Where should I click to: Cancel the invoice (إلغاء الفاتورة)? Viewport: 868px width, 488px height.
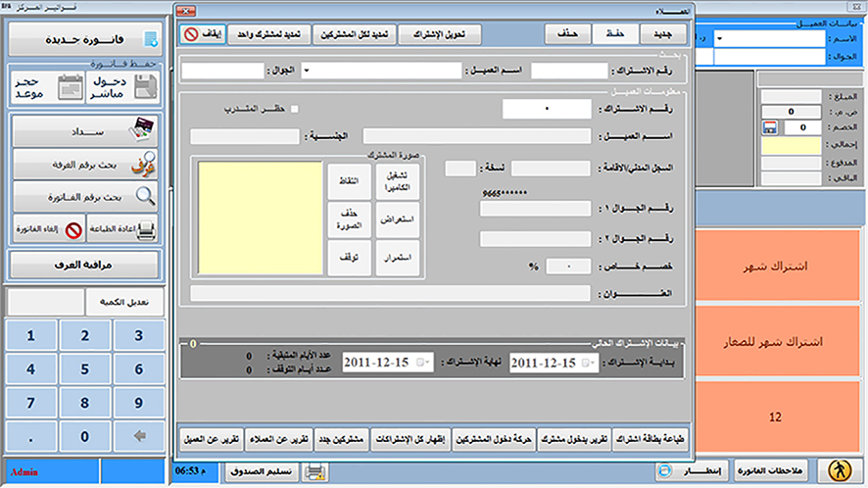[45, 231]
